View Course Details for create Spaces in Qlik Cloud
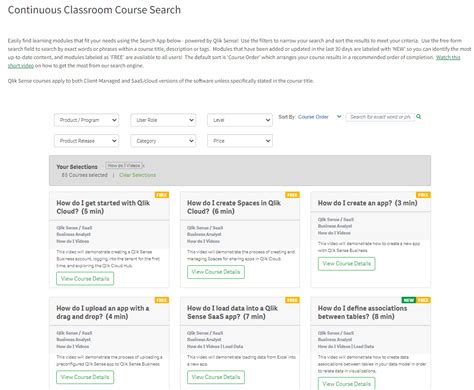The height and width of the screenshot is (390, 474). [x=216, y=272]
